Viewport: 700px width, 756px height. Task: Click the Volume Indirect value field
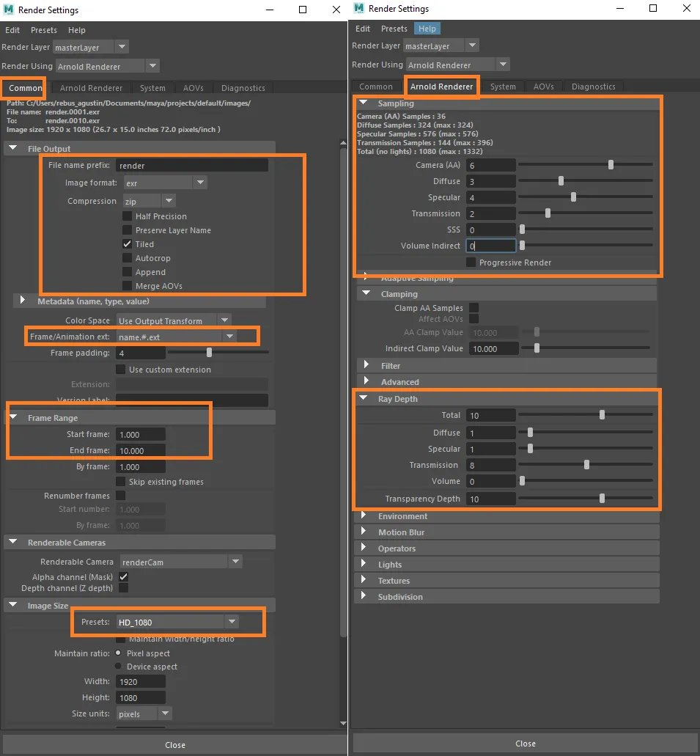491,246
